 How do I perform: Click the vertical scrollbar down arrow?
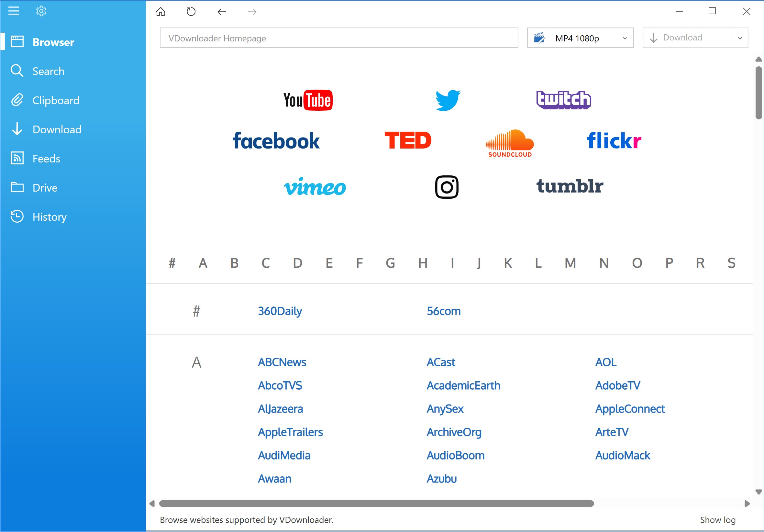[759, 492]
